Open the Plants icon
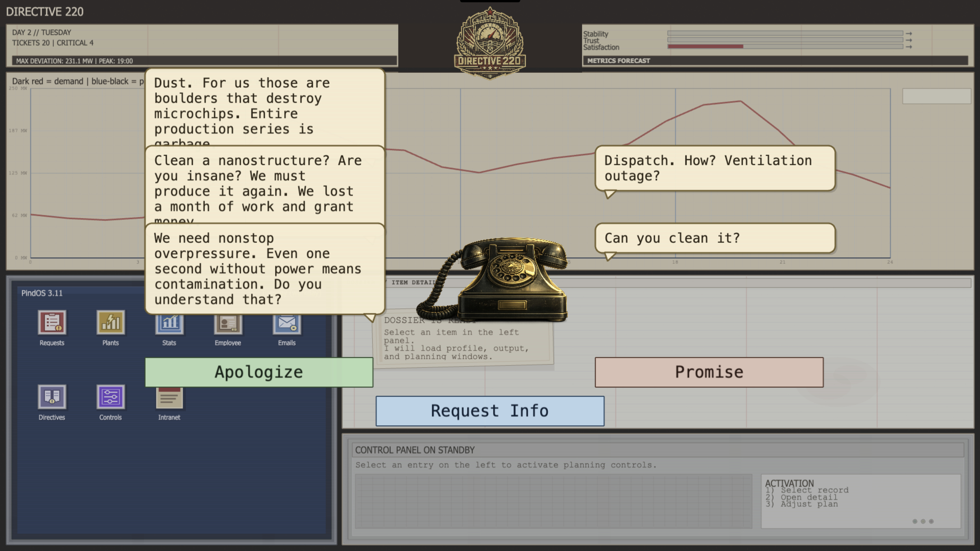The height and width of the screenshot is (551, 980). [x=111, y=322]
